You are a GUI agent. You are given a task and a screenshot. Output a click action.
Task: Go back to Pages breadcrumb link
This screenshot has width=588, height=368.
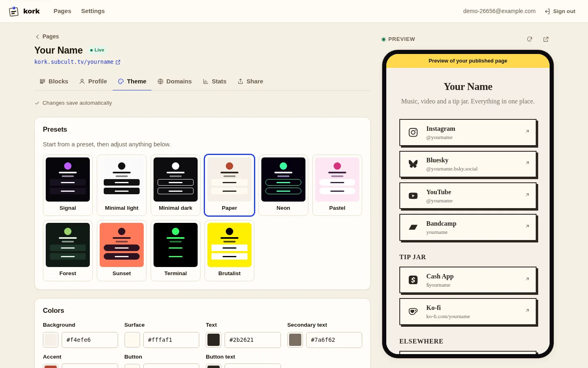point(47,36)
